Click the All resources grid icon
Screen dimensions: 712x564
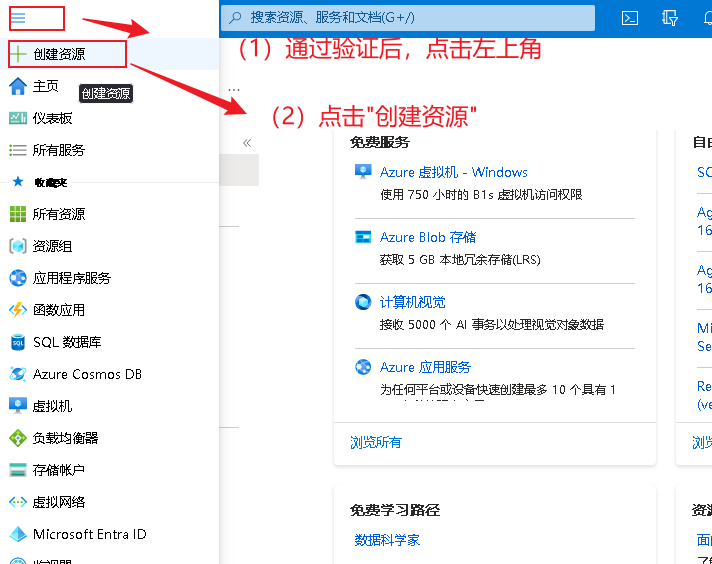click(x=18, y=214)
